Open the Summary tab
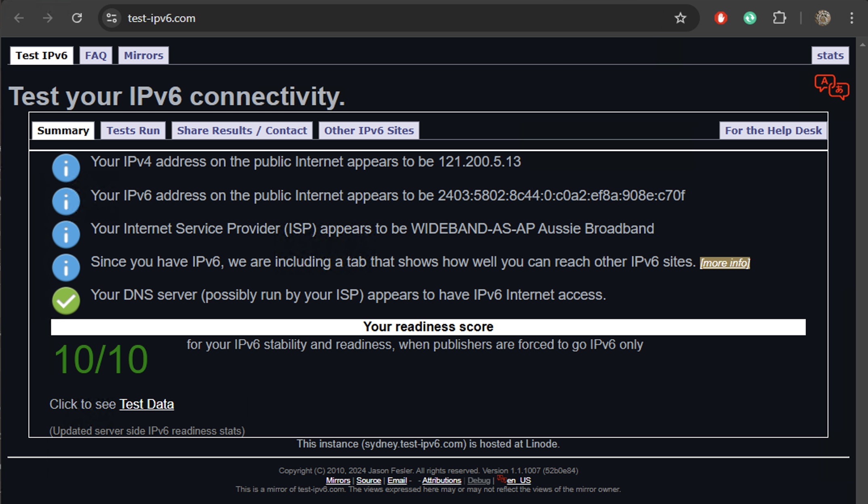Image resolution: width=868 pixels, height=504 pixels. point(63,130)
